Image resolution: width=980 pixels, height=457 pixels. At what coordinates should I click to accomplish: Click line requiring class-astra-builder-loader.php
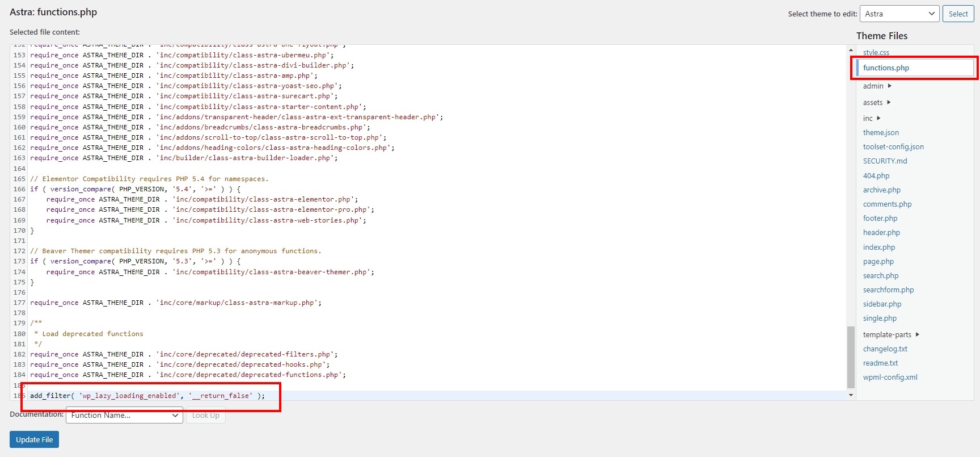pyautogui.click(x=184, y=158)
